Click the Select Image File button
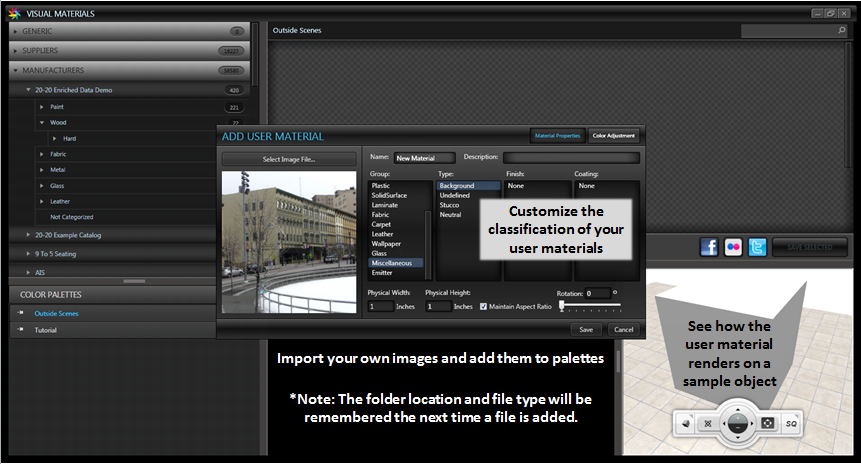The width and height of the screenshot is (861, 464). 289,159
